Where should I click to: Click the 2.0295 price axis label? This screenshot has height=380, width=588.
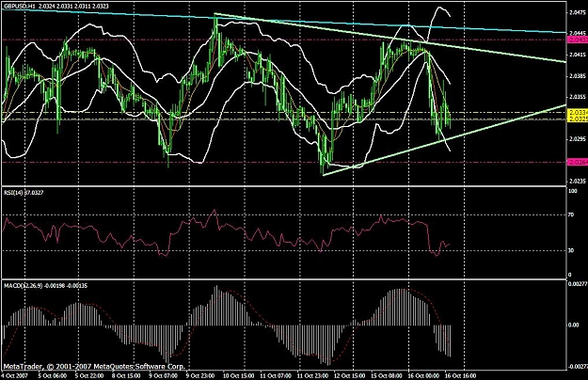pos(577,139)
